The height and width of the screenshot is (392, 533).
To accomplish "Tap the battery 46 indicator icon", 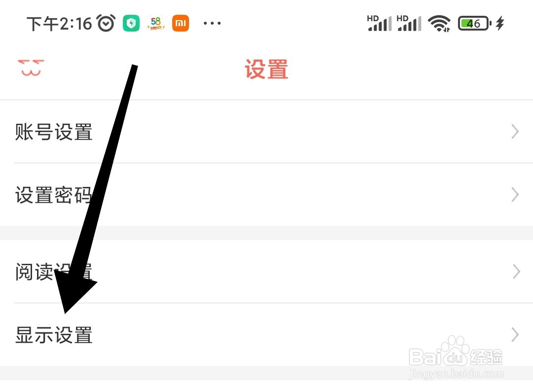I will 475,24.
